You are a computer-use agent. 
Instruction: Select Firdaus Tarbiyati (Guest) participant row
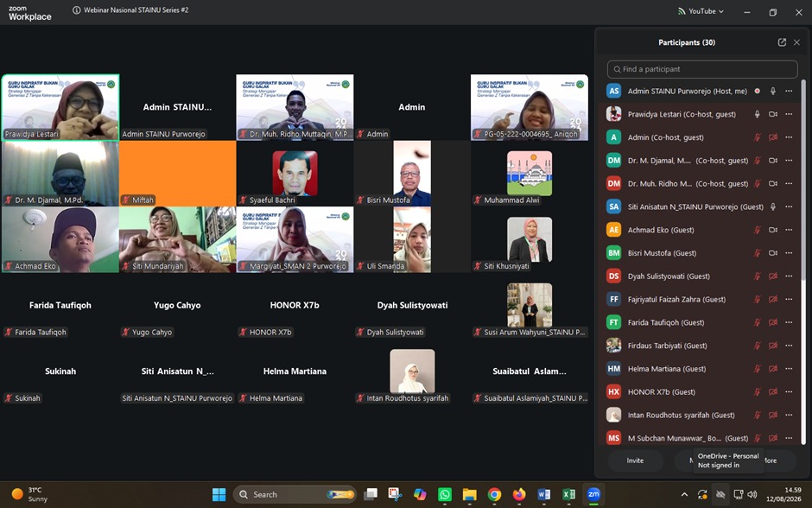(x=701, y=346)
